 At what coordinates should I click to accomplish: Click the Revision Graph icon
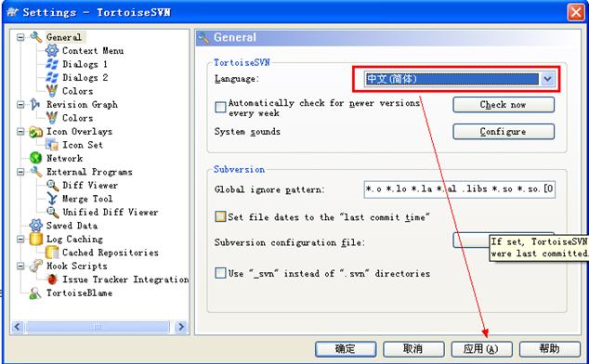pyautogui.click(x=35, y=104)
